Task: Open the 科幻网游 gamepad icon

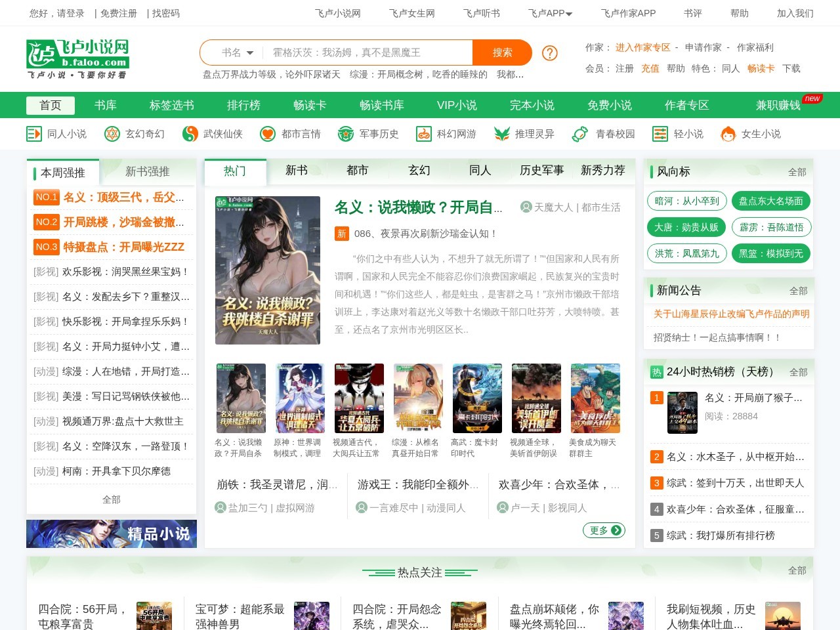Action: pyautogui.click(x=424, y=134)
